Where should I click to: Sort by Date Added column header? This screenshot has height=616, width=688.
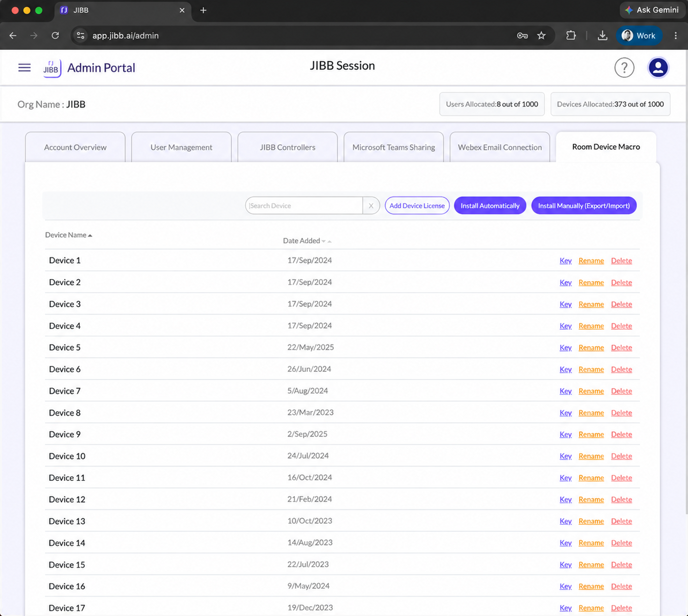(x=307, y=241)
